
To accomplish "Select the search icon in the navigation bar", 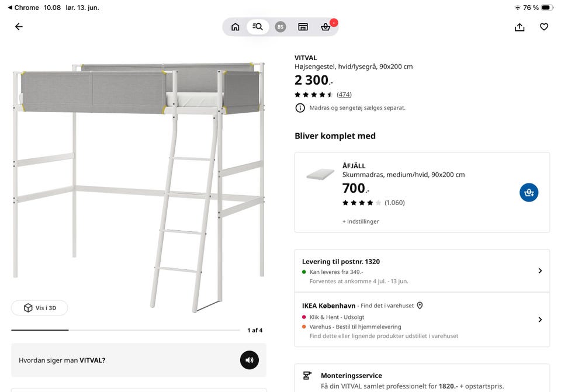I will [x=258, y=27].
